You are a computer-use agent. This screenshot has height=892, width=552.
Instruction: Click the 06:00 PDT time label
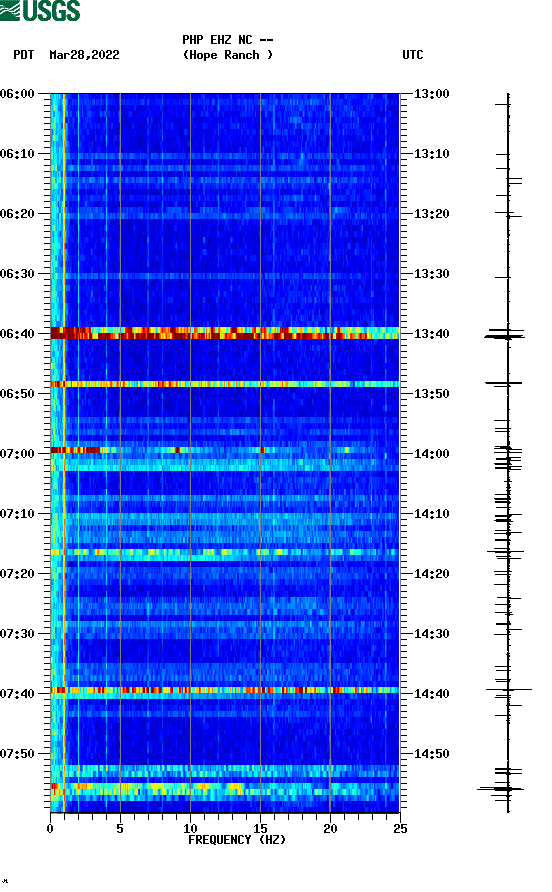coord(18,94)
